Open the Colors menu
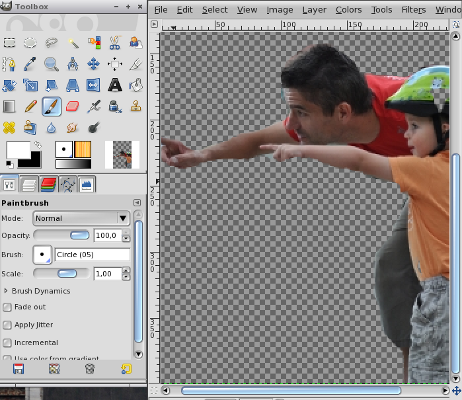This screenshot has width=462, height=400. pyautogui.click(x=349, y=10)
